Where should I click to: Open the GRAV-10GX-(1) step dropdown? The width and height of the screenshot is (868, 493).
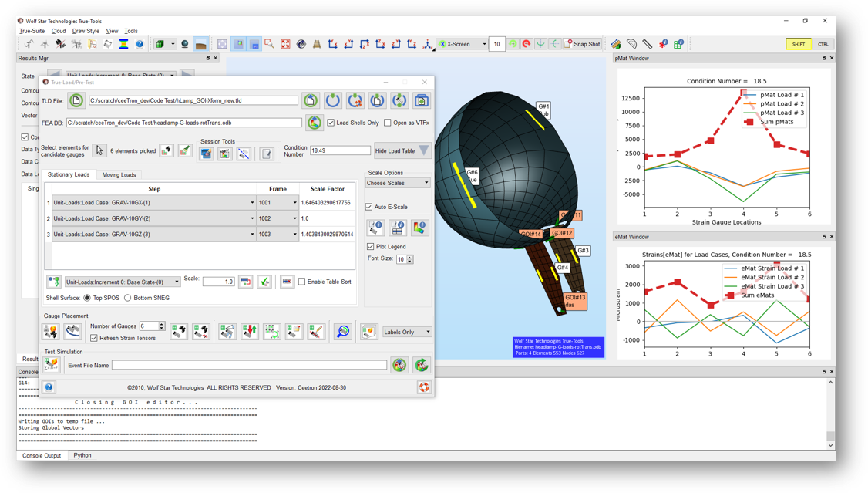(x=154, y=203)
